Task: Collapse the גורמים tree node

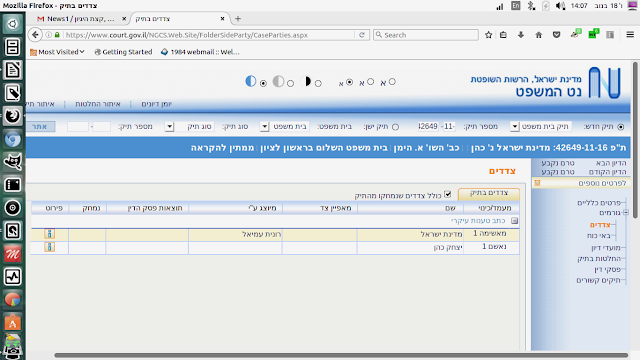Action: 626,212
